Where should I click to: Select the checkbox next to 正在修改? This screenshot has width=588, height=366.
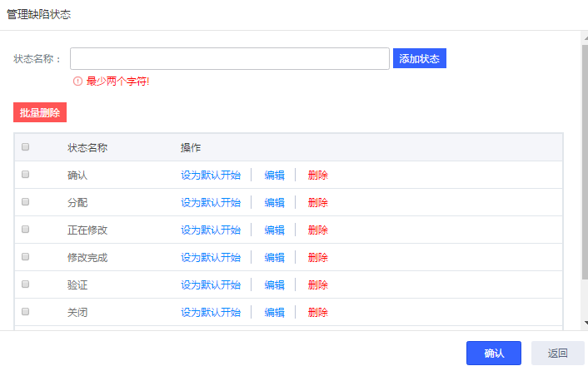pos(25,230)
